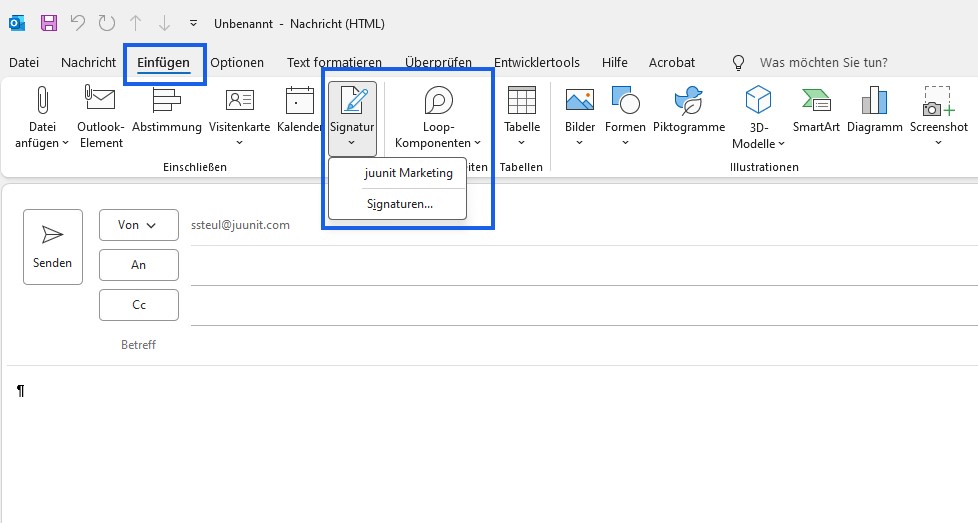Open the Tabelle dropdown
Screen dimensions: 978x523
[x=521, y=117]
